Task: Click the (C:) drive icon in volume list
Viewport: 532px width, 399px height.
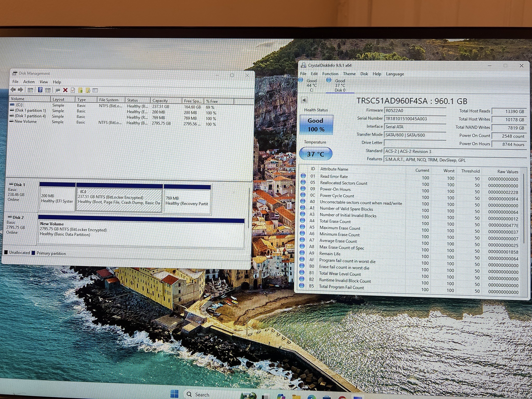Action: [x=12, y=104]
